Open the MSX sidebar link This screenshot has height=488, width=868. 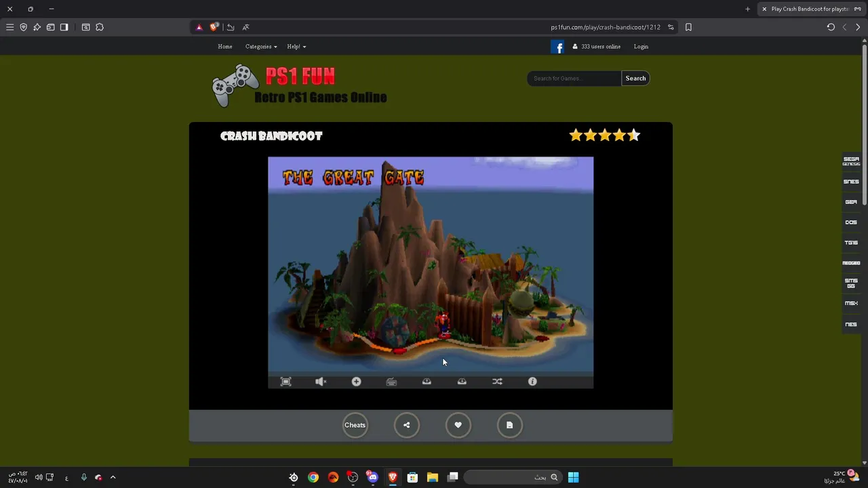pyautogui.click(x=851, y=304)
